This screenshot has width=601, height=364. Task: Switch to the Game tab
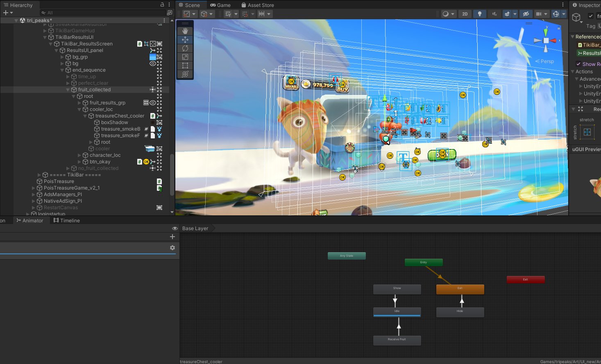point(220,5)
